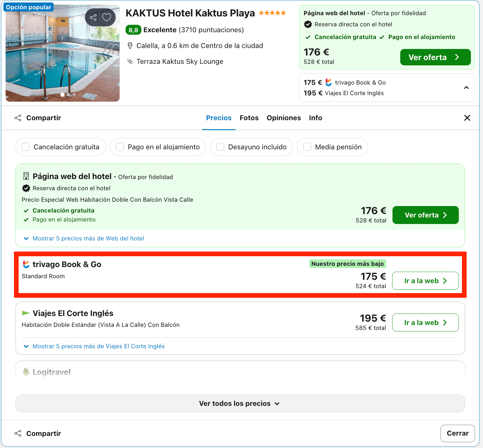Click the trivago Book & Go logo icon
The height and width of the screenshot is (448, 483).
[26, 264]
